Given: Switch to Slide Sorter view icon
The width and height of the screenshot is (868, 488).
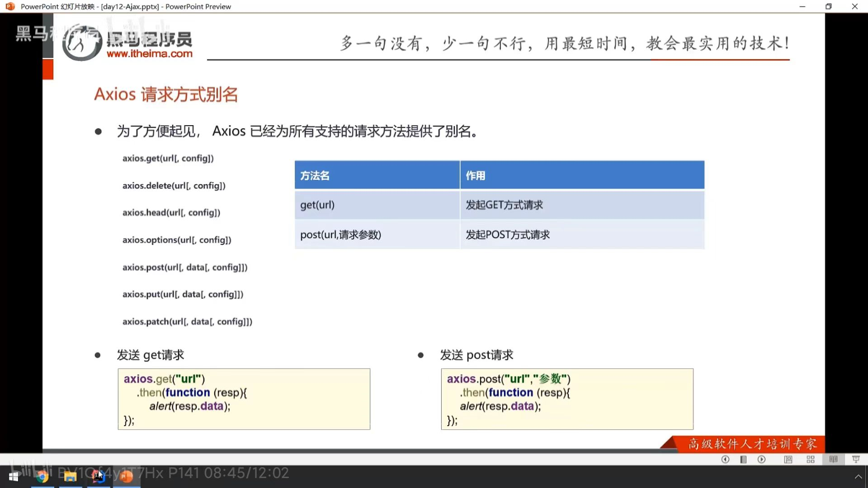Looking at the screenshot, I should (x=811, y=459).
